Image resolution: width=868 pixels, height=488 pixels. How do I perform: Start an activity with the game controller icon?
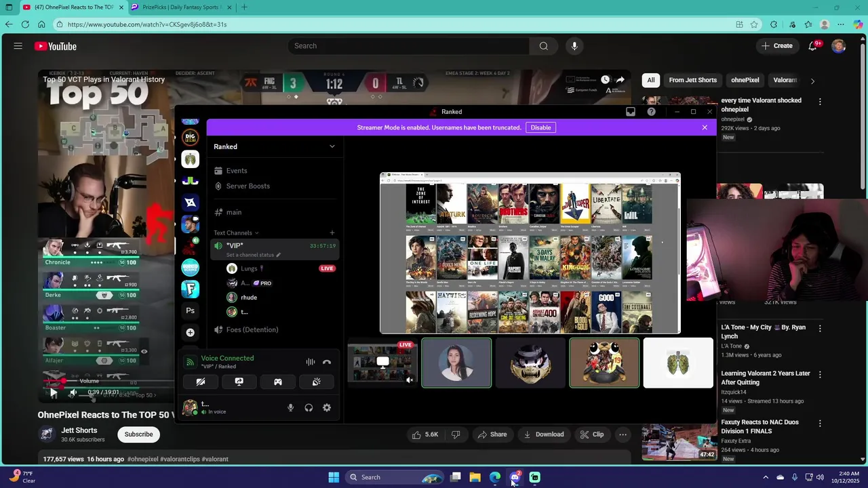point(277,382)
